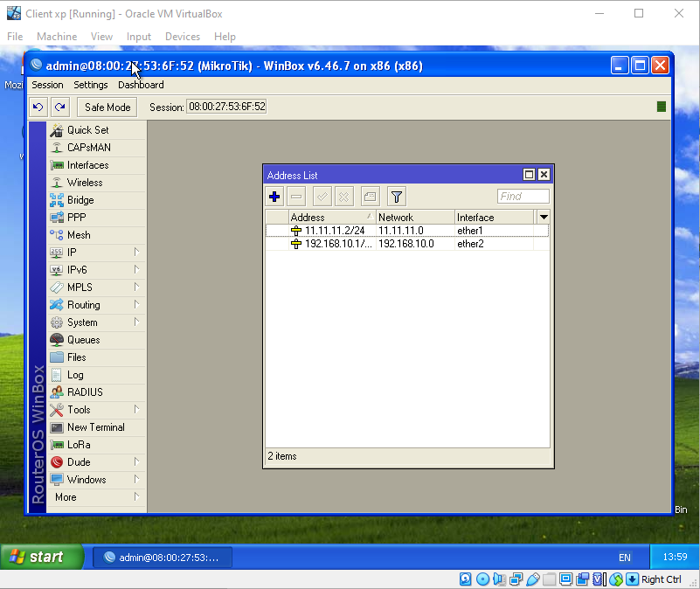Viewport: 700px width, 589px height.
Task: Expand the IP submenu
Action: tap(97, 252)
